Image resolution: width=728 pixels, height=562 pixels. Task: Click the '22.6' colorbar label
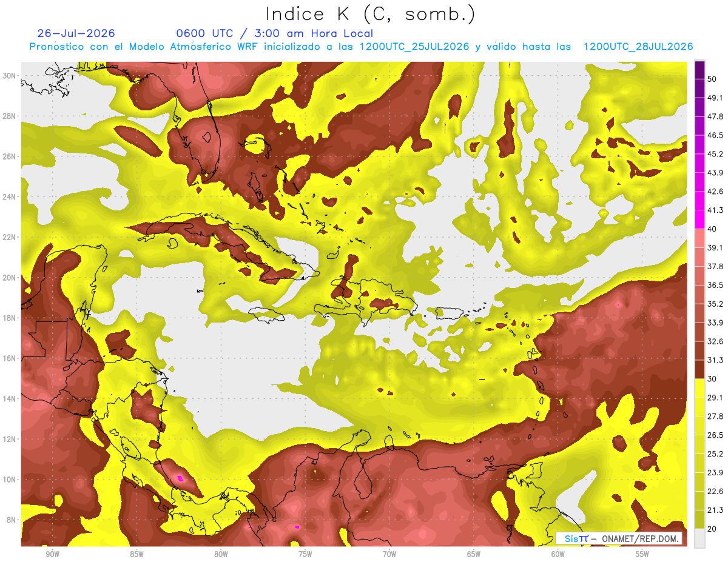pos(715,491)
